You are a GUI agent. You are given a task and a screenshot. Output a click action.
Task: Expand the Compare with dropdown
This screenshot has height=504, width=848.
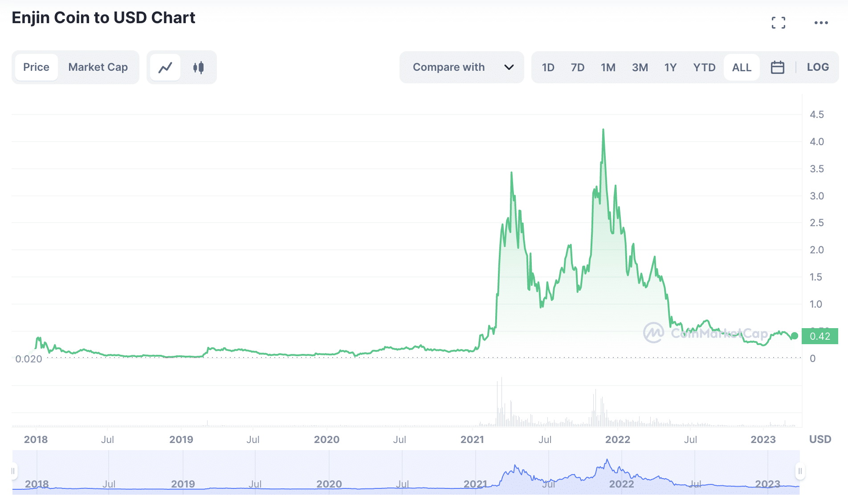[x=462, y=67]
